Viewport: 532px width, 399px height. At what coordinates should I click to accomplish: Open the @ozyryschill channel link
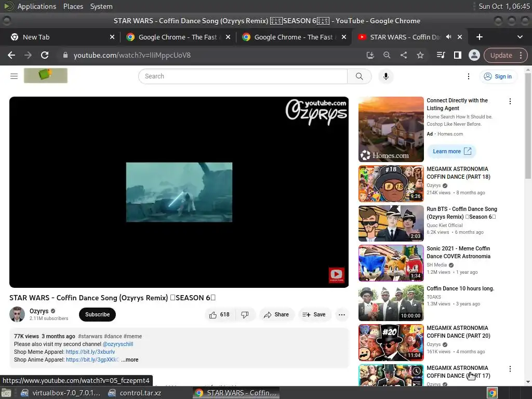click(x=118, y=344)
